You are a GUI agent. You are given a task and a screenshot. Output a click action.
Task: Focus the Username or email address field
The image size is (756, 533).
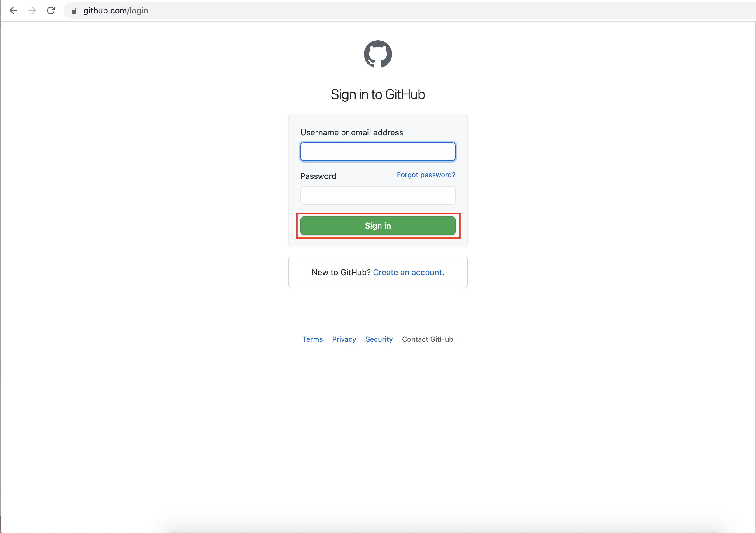point(378,152)
